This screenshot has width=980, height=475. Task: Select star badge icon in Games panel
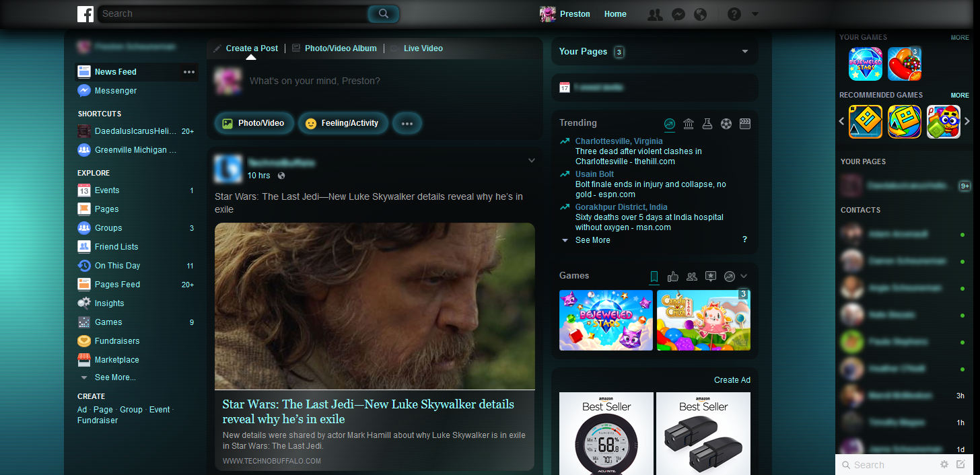[x=710, y=277]
